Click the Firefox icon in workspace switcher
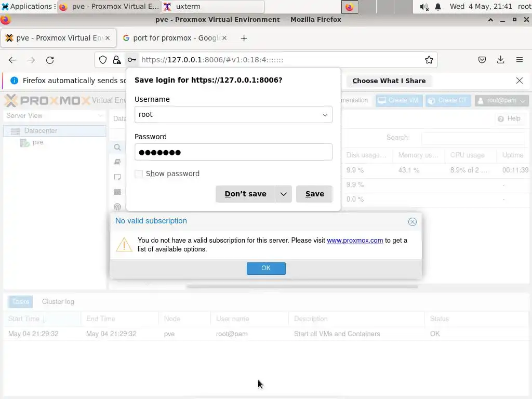The height and width of the screenshot is (399, 532). point(350,7)
